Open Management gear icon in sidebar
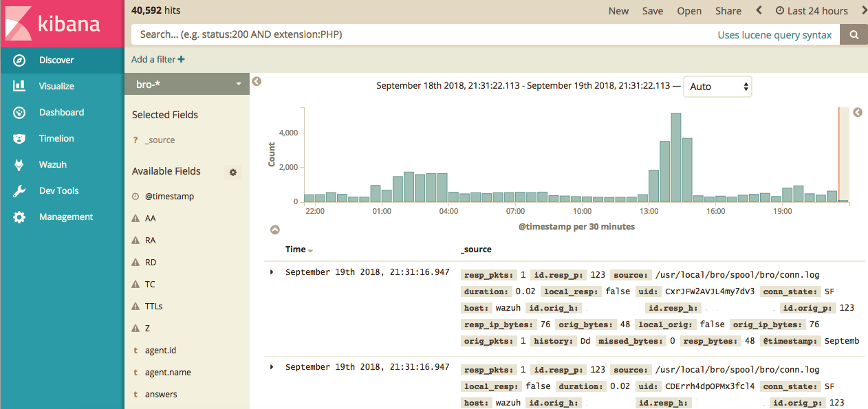Image resolution: width=868 pixels, height=409 pixels. [19, 217]
